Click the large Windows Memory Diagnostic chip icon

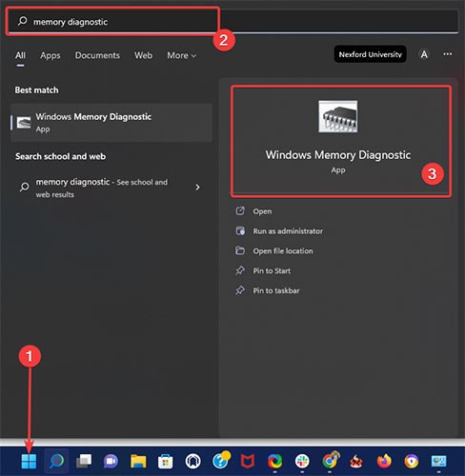(x=338, y=116)
